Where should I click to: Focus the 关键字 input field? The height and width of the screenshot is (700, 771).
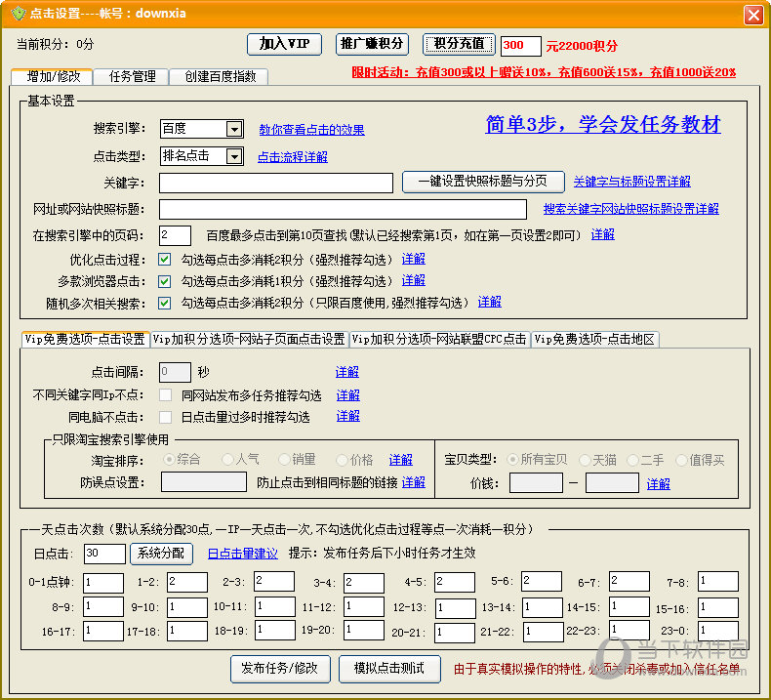[x=276, y=183]
